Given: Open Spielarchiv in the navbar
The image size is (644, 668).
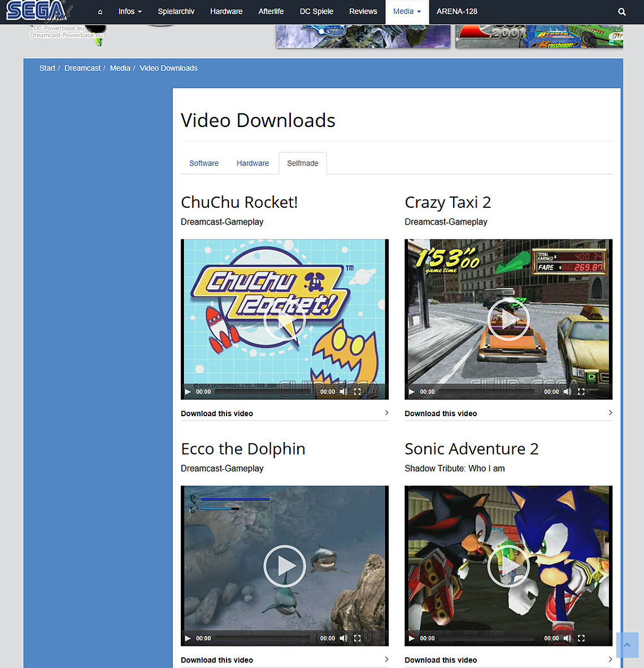Looking at the screenshot, I should tap(176, 11).
